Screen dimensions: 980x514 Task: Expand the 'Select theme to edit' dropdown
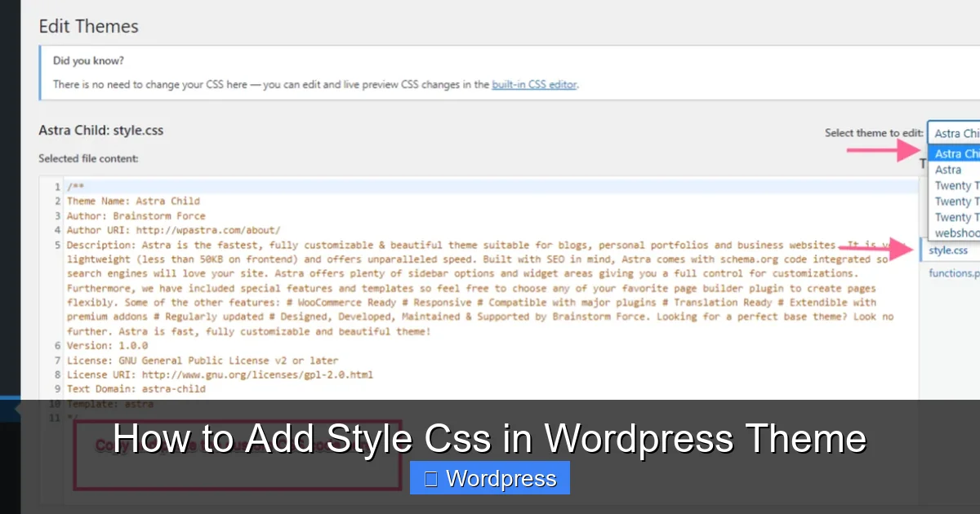click(955, 133)
